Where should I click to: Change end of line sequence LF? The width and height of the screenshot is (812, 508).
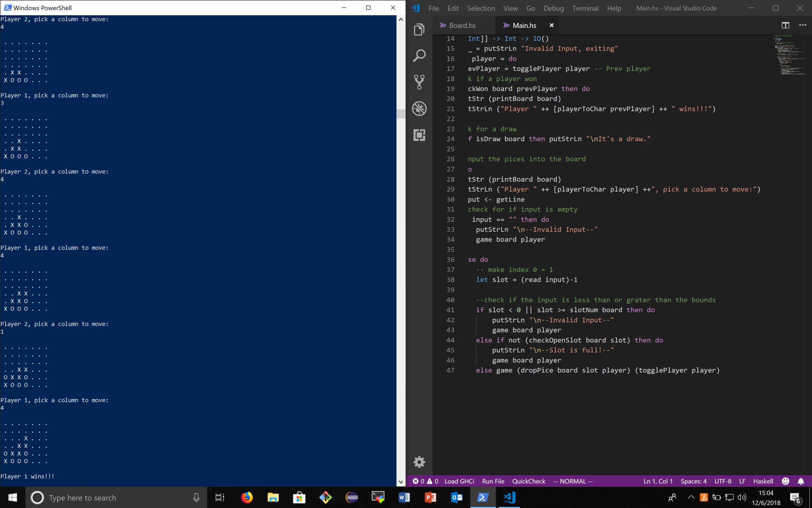742,481
